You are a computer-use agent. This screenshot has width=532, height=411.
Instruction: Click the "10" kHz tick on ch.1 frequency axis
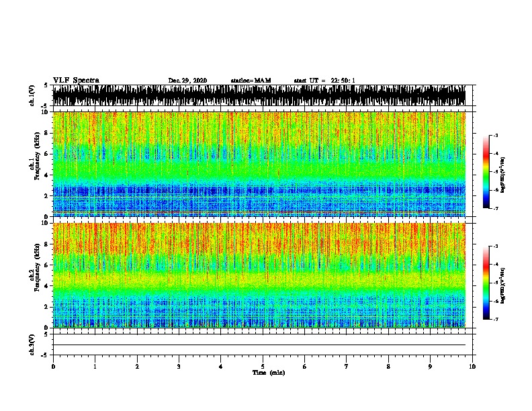tap(46, 112)
